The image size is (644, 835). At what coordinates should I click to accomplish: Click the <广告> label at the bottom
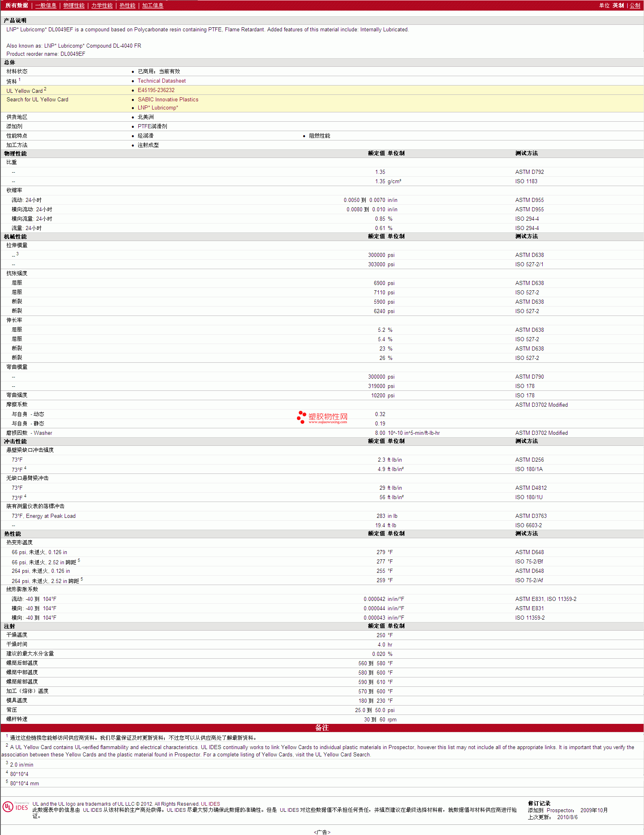click(322, 832)
